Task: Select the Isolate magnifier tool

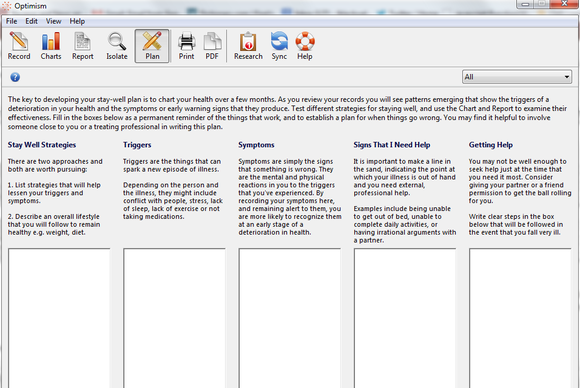Action: tap(117, 46)
